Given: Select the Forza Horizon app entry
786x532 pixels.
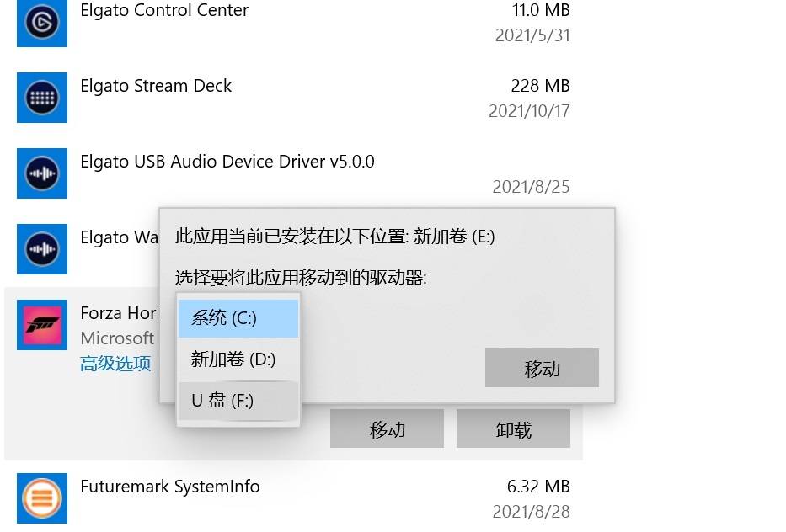Looking at the screenshot, I should click(x=118, y=313).
